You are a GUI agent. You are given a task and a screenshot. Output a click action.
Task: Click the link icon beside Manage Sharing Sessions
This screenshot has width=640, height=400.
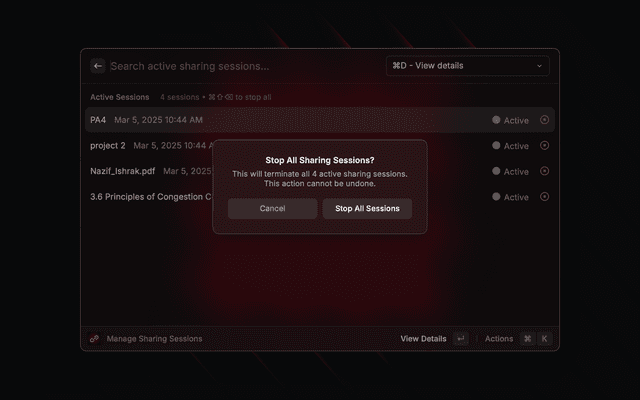click(x=94, y=338)
